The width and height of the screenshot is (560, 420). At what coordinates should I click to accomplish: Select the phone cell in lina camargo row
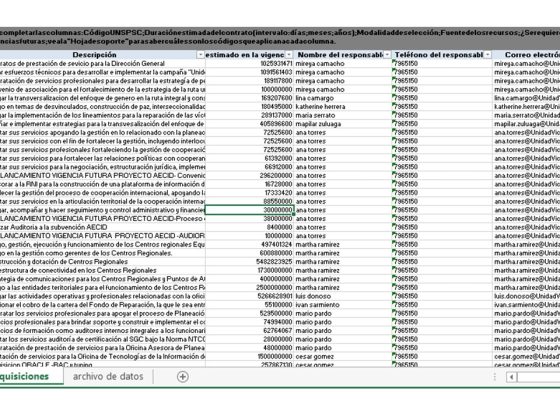tap(442, 98)
